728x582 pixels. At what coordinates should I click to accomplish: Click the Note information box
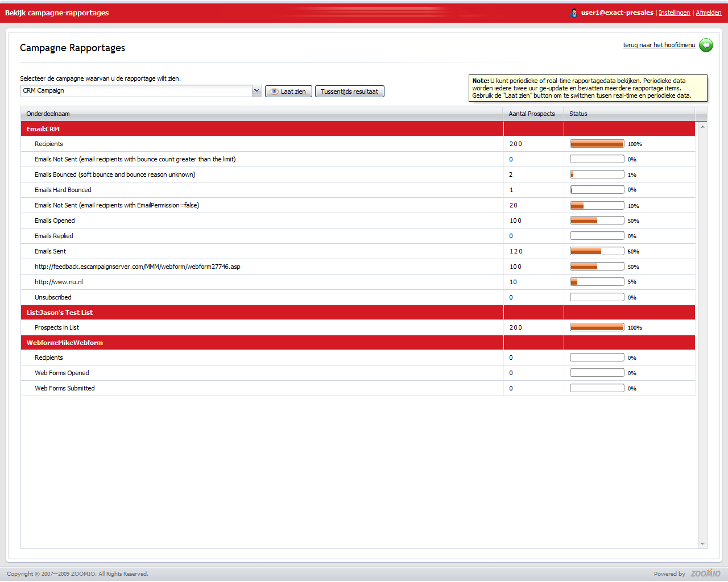click(x=588, y=88)
